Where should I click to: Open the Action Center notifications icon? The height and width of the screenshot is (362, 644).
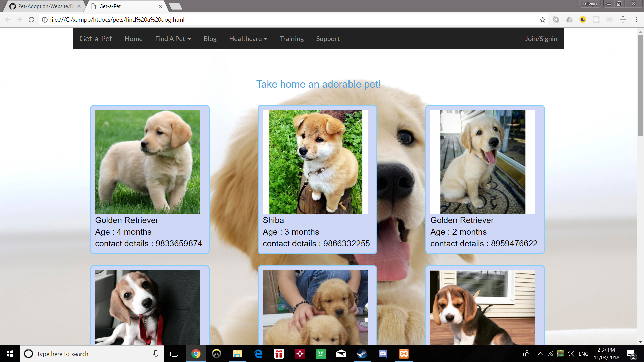[631, 354]
